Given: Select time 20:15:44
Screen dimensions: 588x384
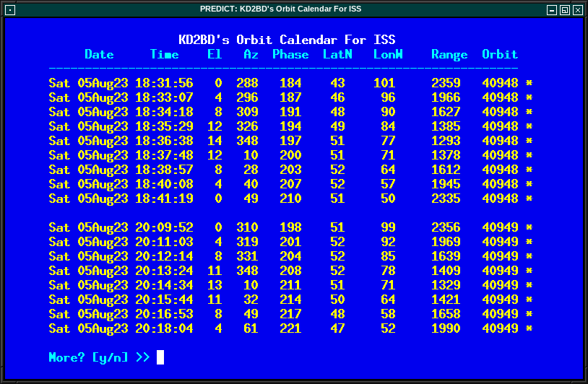Looking at the screenshot, I should click(164, 300).
